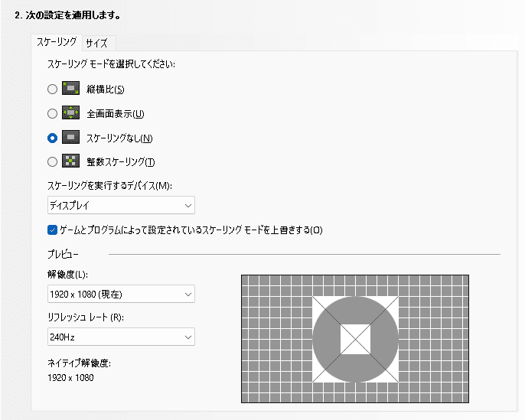This screenshot has height=420, width=525.
Task: Open the 解像度 dropdown showing 1920 x 1080
Action: point(121,295)
